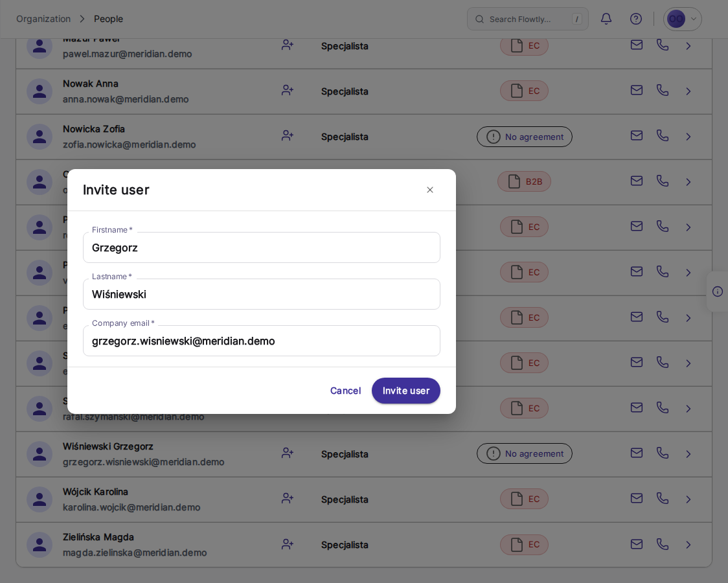
Task: Open the help question mark icon
Action: click(x=636, y=19)
